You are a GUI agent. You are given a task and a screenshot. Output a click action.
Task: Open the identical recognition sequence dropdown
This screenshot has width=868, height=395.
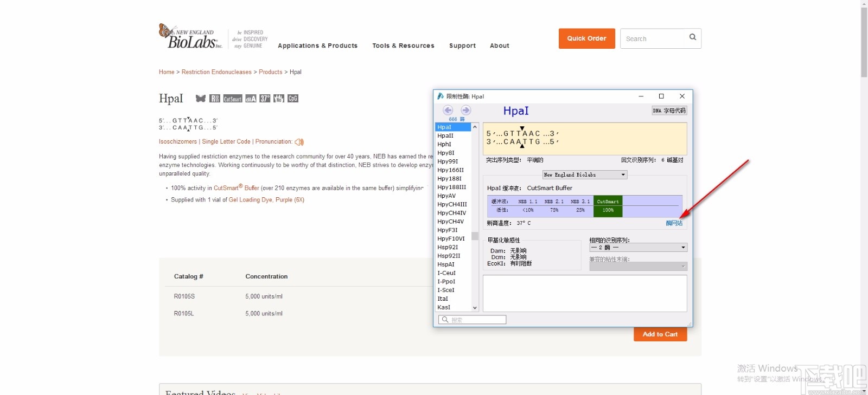click(638, 248)
